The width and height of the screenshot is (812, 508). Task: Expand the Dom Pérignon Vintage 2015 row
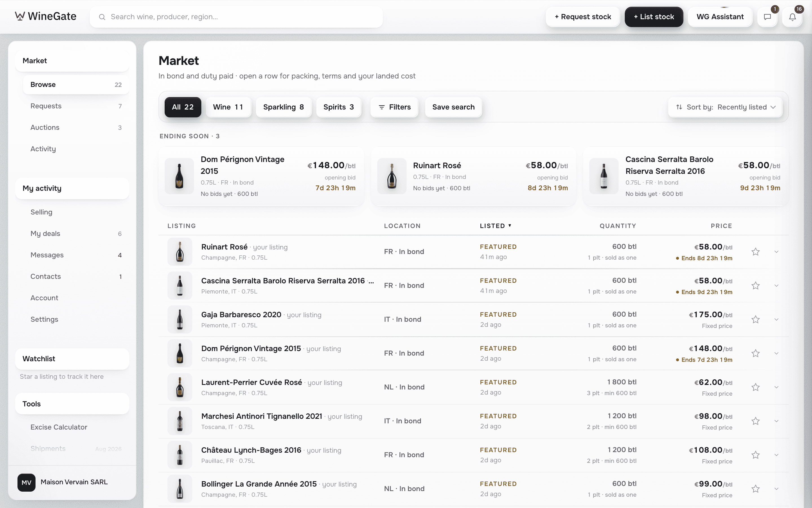click(776, 353)
